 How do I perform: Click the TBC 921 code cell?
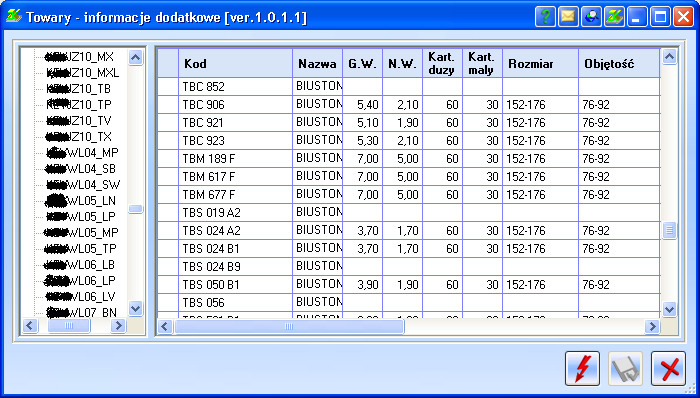coord(235,123)
